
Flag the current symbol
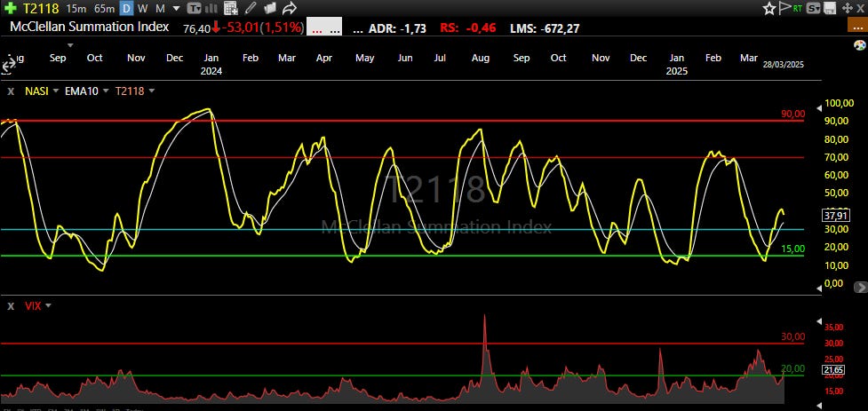tap(784, 8)
